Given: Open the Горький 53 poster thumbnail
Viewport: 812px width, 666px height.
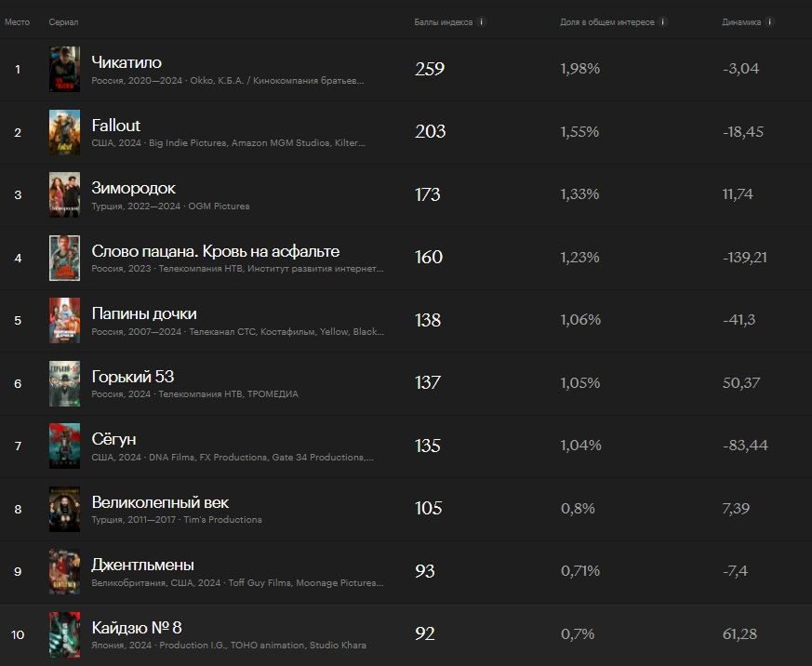Looking at the screenshot, I should point(65,383).
